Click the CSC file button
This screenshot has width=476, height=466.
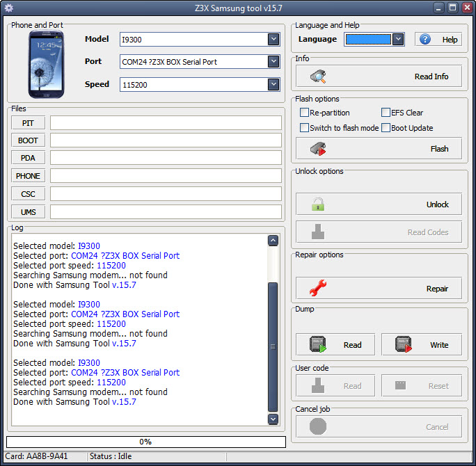(28, 194)
